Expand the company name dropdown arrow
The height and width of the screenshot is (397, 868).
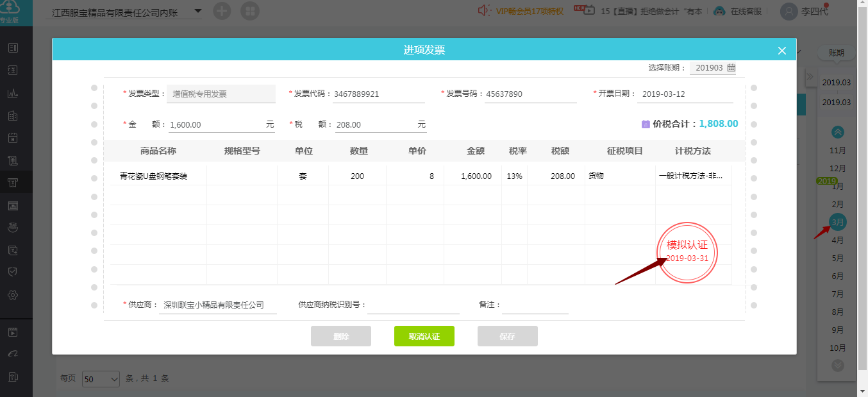197,11
